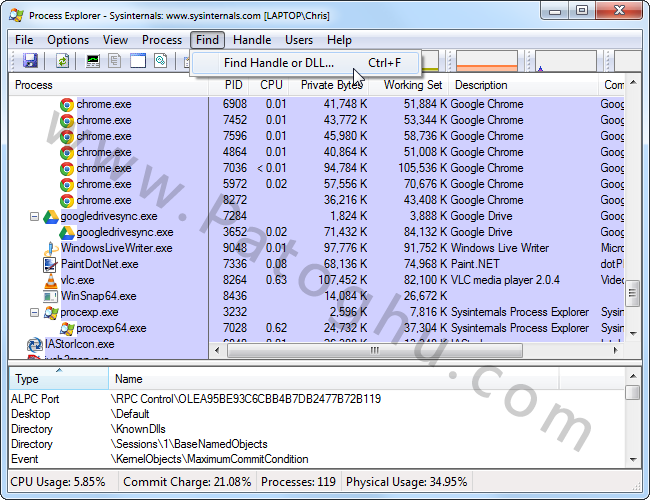Viewport: 650px width, 500px height.
Task: Choose Find Handle or DLL... entry
Action: [306, 63]
